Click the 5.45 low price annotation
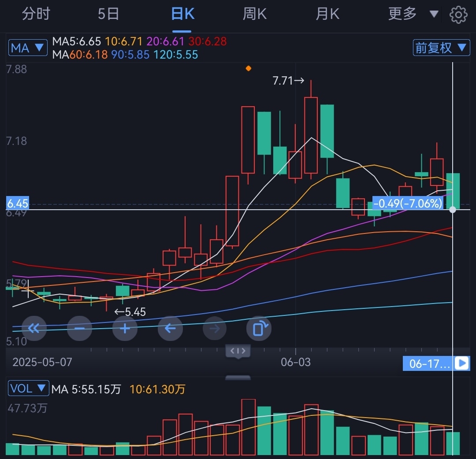The image size is (476, 459). point(130,312)
